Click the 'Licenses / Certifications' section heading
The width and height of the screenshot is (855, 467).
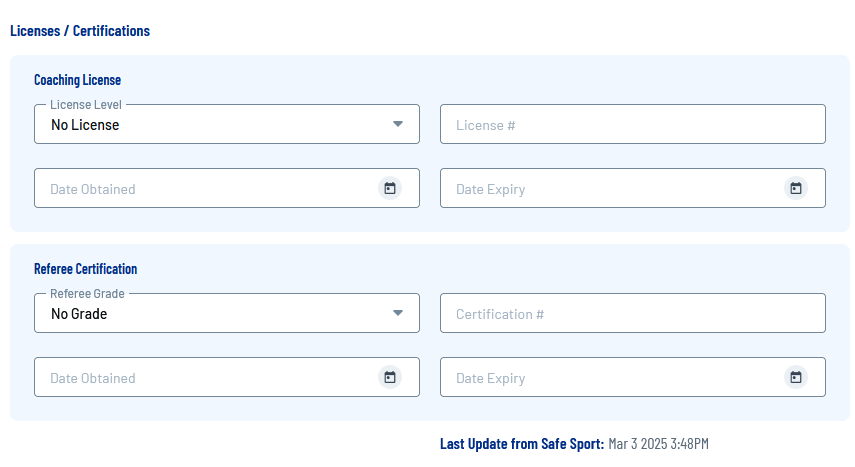80,31
